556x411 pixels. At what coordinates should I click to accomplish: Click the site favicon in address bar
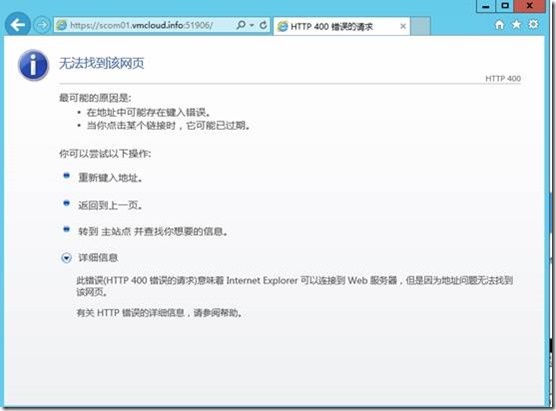pos(62,25)
